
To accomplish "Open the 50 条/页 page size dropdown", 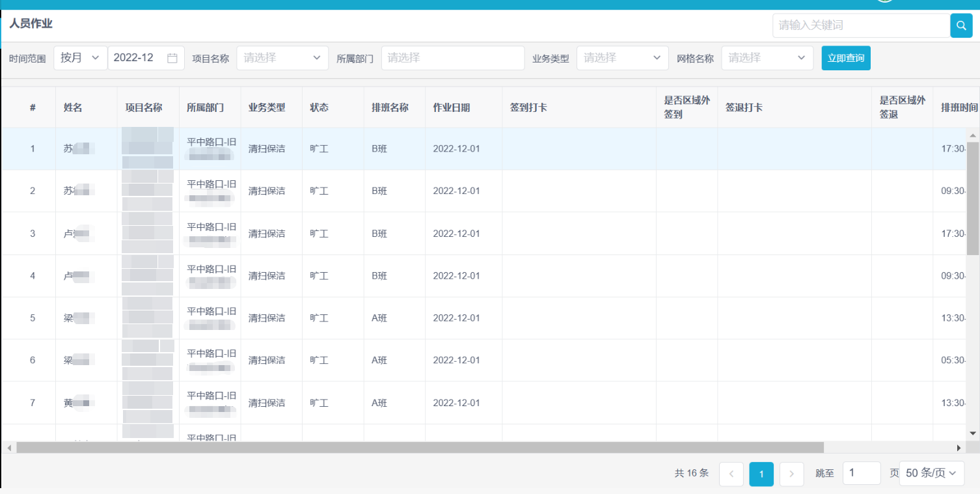I will (932, 473).
